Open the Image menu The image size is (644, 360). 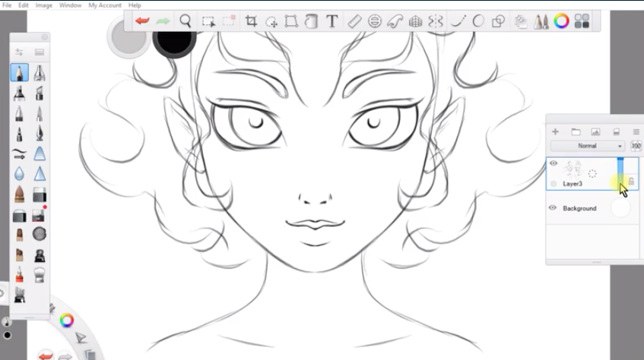pos(44,5)
